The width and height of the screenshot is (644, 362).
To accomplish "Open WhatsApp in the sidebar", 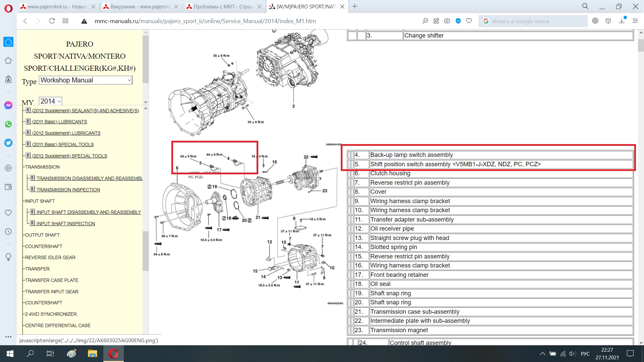I will tap(8, 124).
